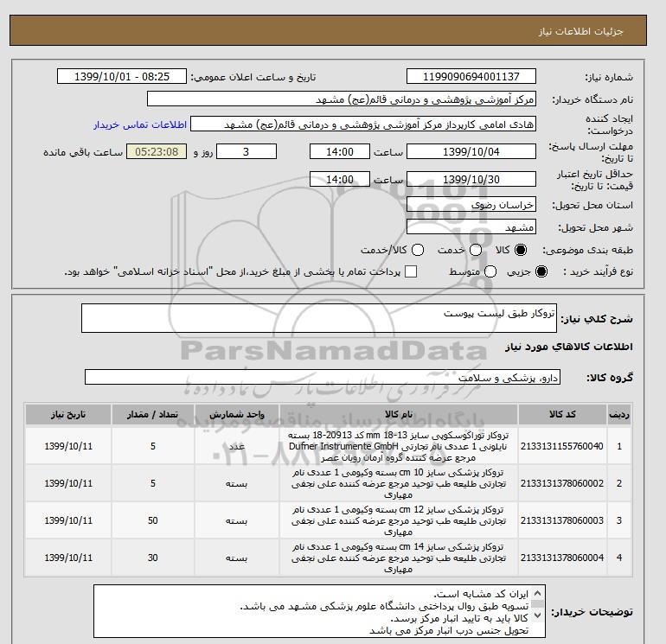Click quantity 50 in row 3
The width and height of the screenshot is (666, 644).
pos(153,520)
